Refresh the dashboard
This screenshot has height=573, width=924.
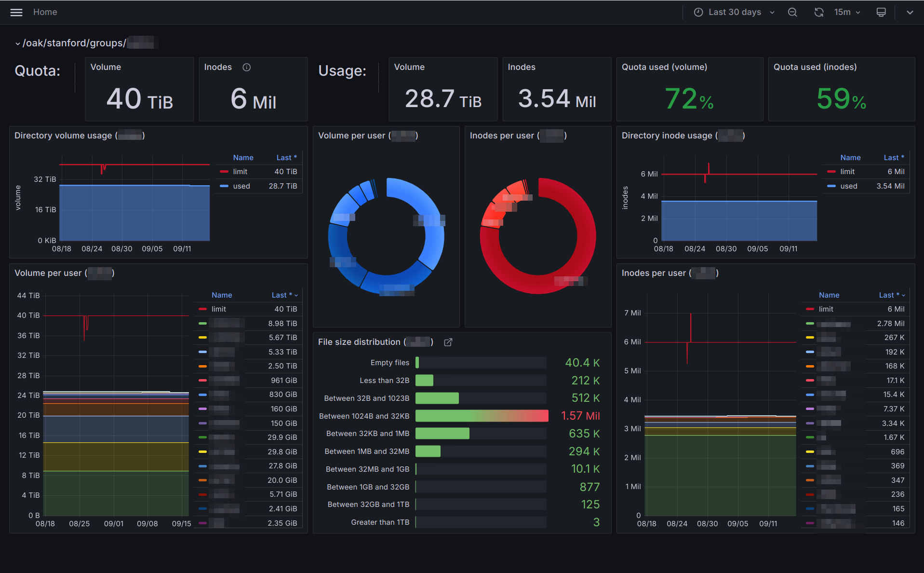(819, 13)
